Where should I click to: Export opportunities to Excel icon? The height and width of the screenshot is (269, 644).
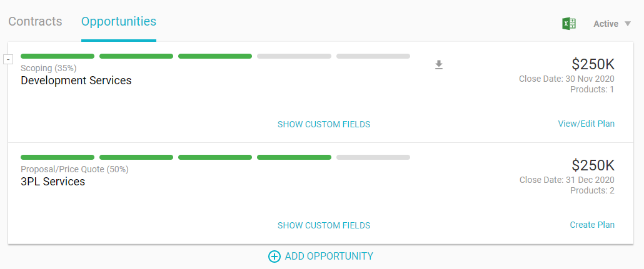(x=568, y=24)
